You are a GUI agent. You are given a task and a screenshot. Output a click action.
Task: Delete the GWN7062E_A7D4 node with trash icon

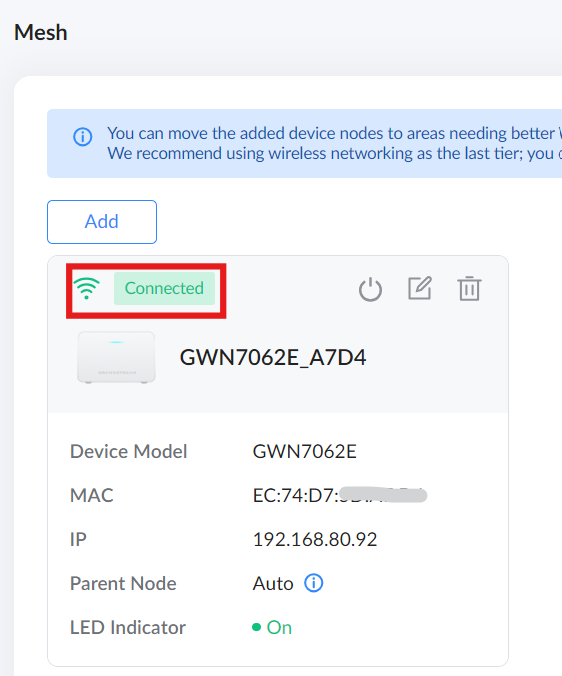469,288
